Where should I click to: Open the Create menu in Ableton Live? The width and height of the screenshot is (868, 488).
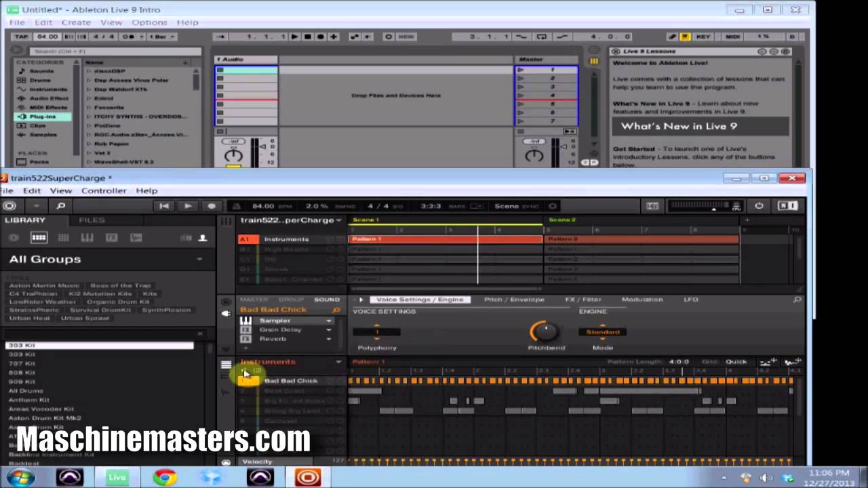[x=76, y=22]
